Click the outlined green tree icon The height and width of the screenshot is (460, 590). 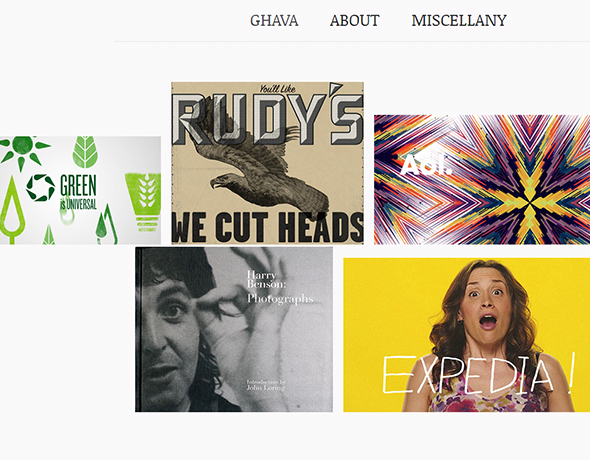12,209
